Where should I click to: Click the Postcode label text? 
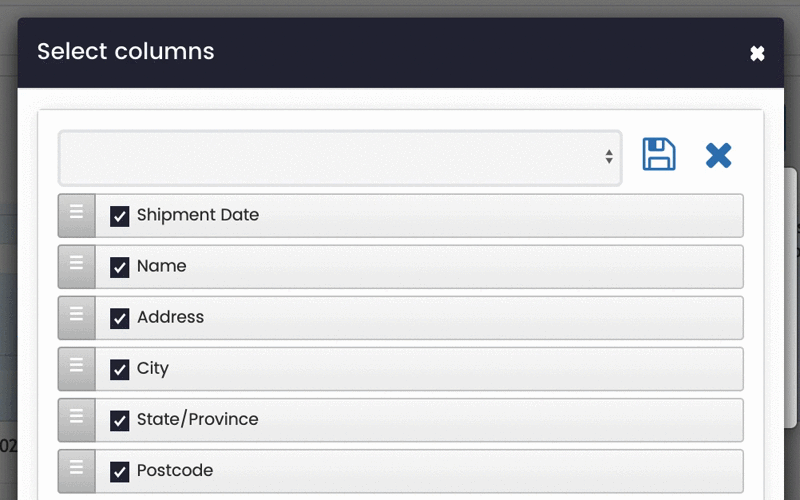click(175, 470)
